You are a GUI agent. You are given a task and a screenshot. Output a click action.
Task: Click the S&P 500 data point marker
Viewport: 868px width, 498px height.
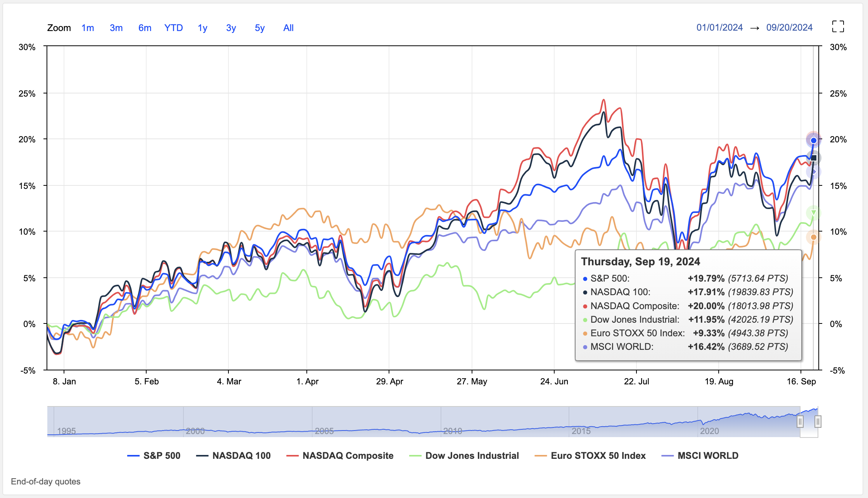pyautogui.click(x=813, y=140)
